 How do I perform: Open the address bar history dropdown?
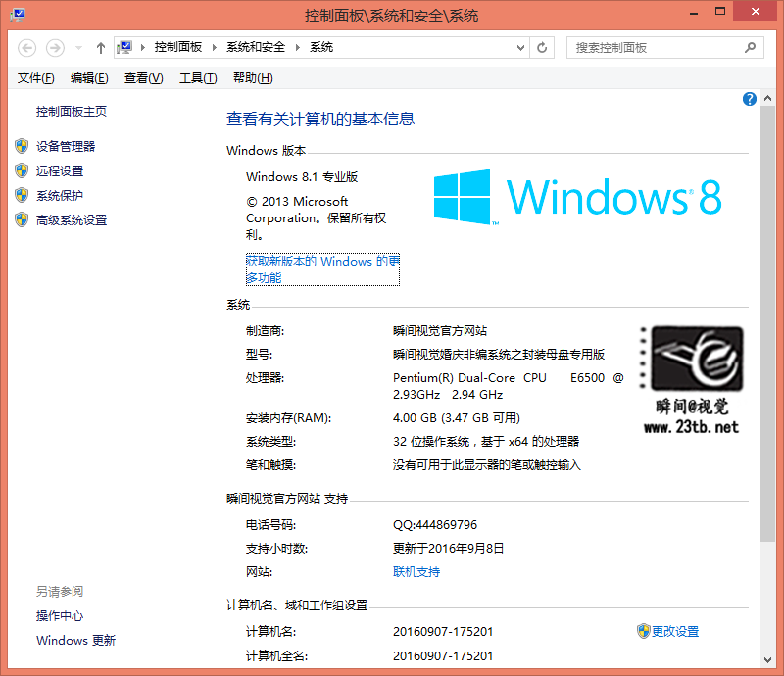click(520, 48)
